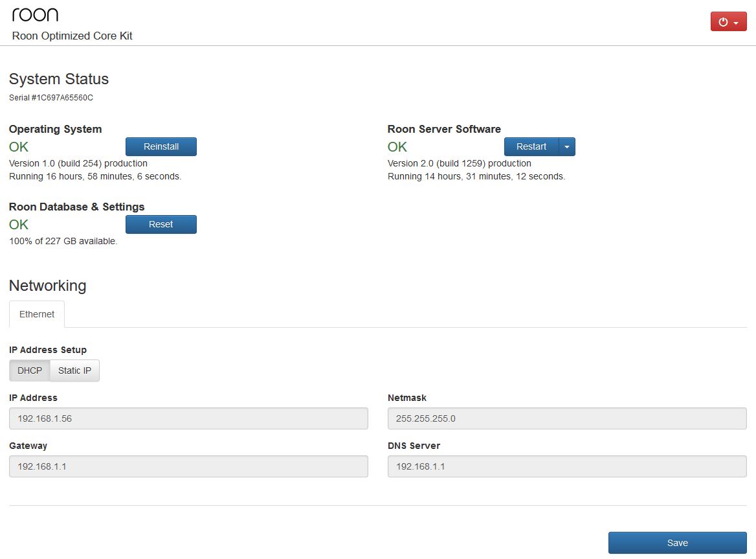
Task: Click the database storage available text
Action: click(x=63, y=241)
